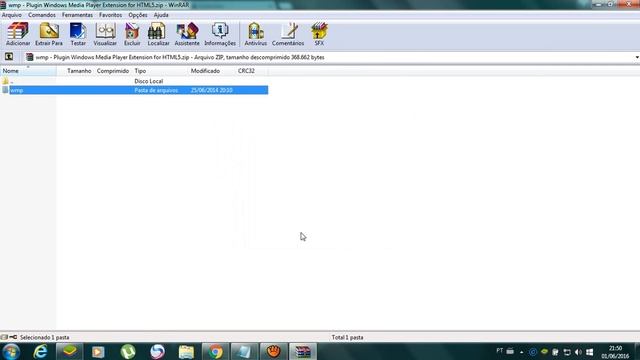Open the Ajuda menu
The width and height of the screenshot is (640, 360).
pyautogui.click(x=161, y=15)
